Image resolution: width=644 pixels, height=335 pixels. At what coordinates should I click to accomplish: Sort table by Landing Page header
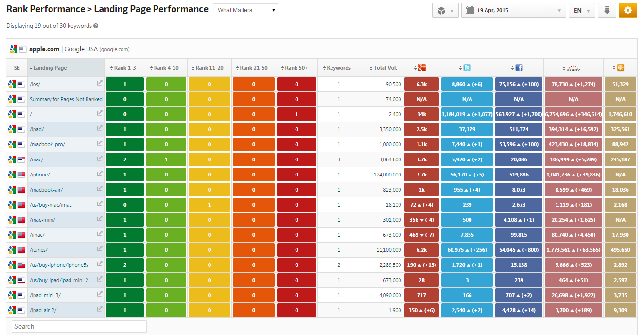point(50,68)
